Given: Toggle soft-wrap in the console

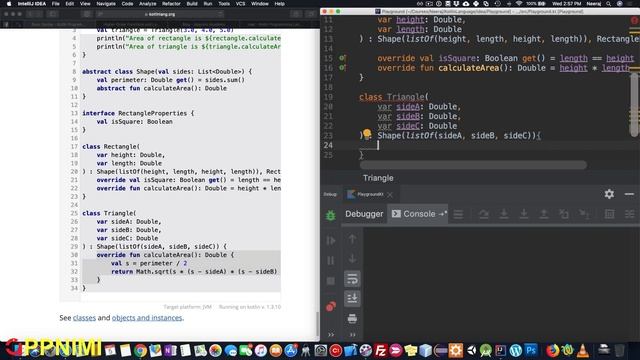Looking at the screenshot, I should pyautogui.click(x=352, y=279).
